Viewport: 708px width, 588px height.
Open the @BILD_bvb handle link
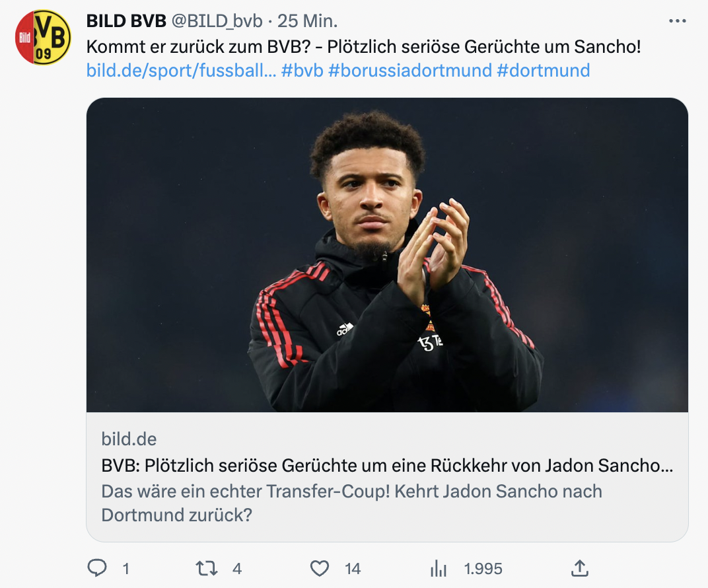218,21
